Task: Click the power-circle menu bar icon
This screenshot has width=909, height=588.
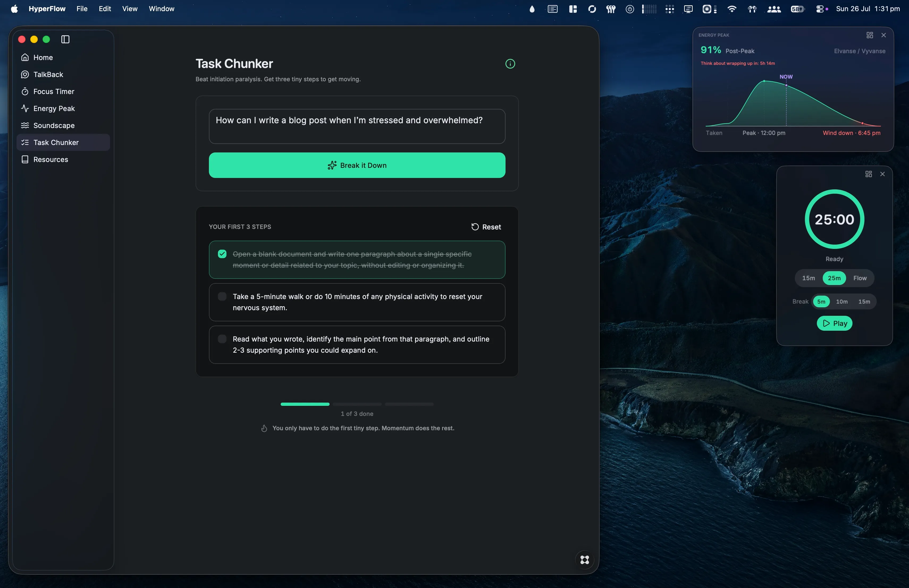Action: pos(629,9)
